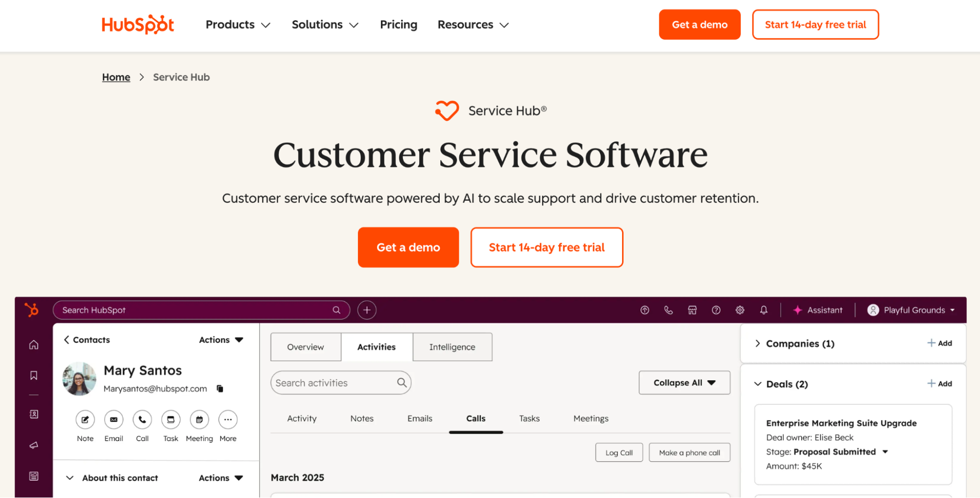The image size is (980, 498).
Task: Click the HubSpot sprocket icon in app bar
Action: click(x=32, y=310)
